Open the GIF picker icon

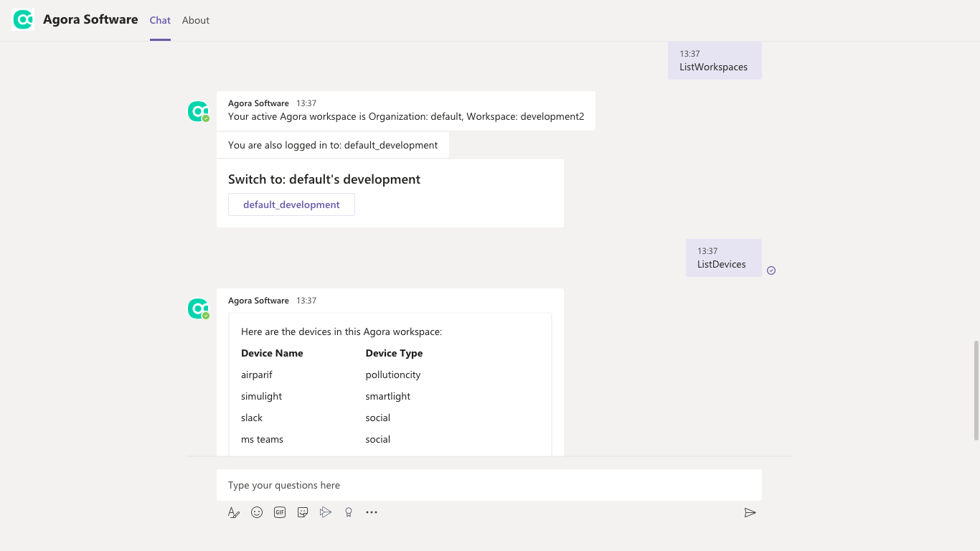[x=280, y=512]
